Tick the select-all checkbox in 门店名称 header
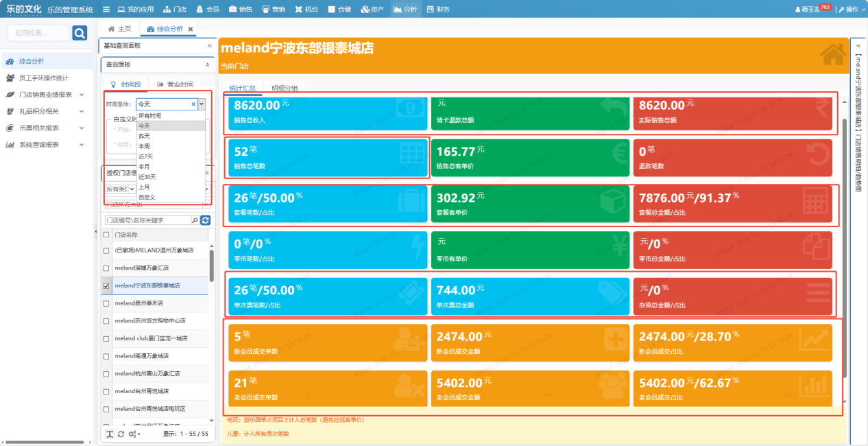The image size is (868, 446). click(106, 235)
